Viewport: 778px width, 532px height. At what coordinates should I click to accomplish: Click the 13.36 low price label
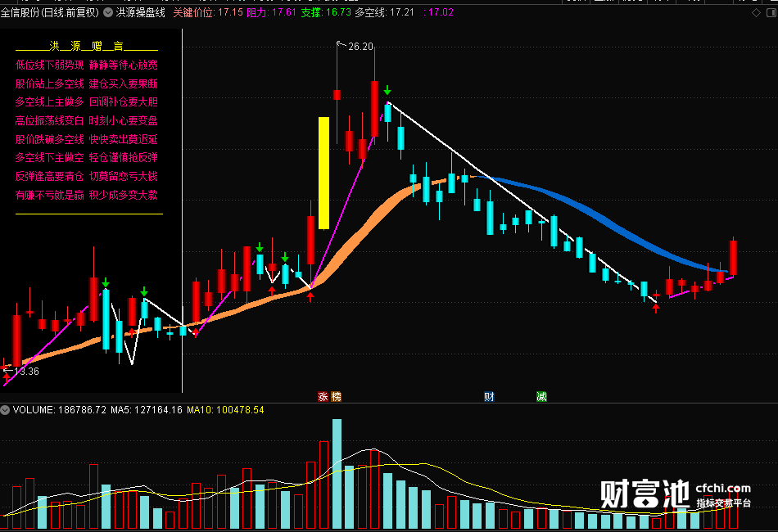[x=26, y=372]
